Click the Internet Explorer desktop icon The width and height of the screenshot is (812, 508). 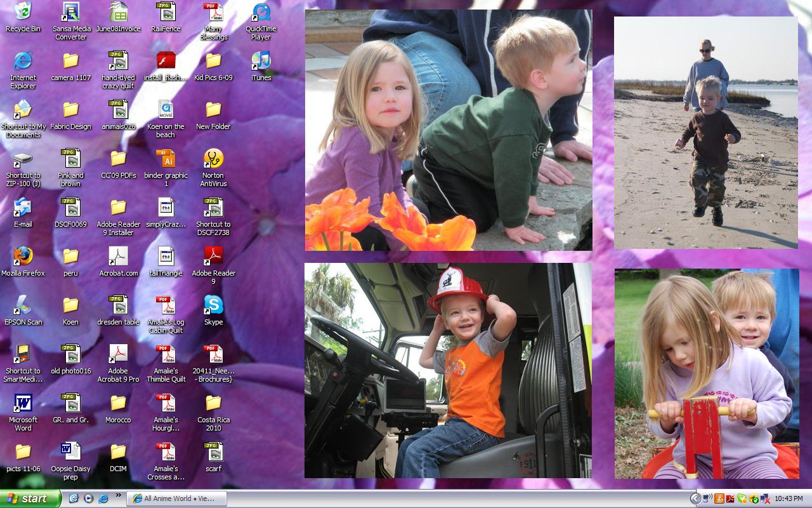click(x=23, y=61)
